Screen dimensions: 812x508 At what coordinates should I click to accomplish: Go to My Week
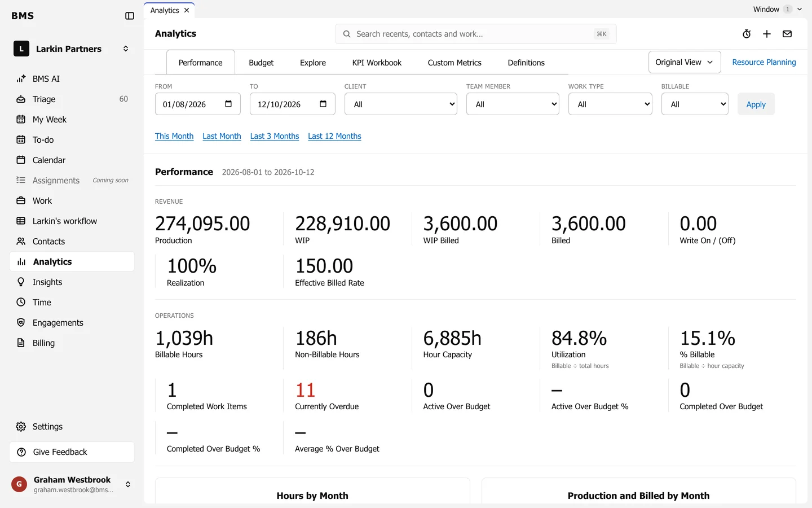(x=72, y=120)
